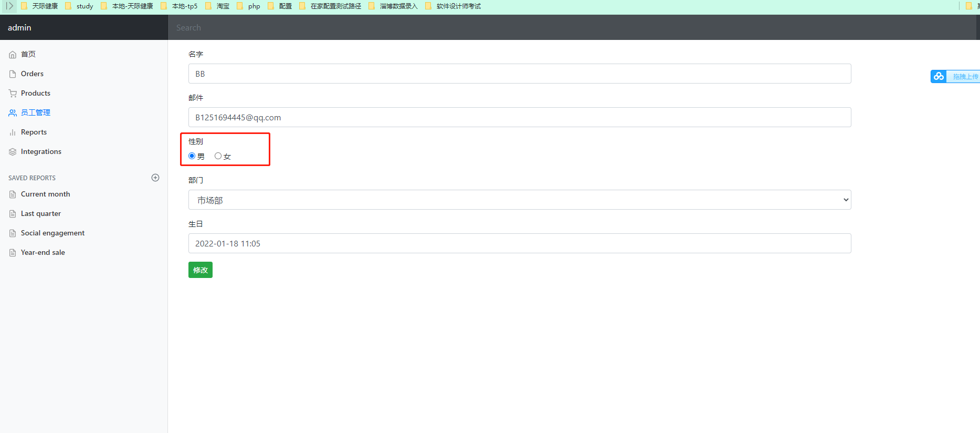Click the Search field in top bar

click(571, 28)
